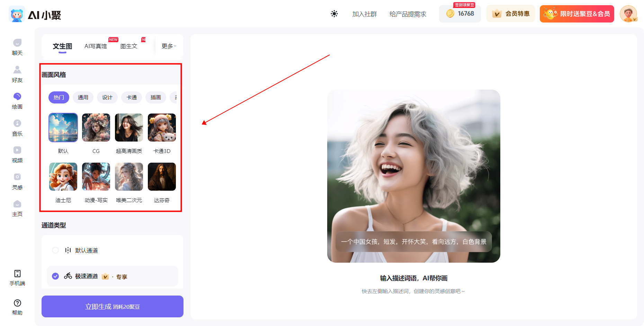The height and width of the screenshot is (326, 644).
Task: Click the 立即生成 generate button
Action: tap(113, 306)
